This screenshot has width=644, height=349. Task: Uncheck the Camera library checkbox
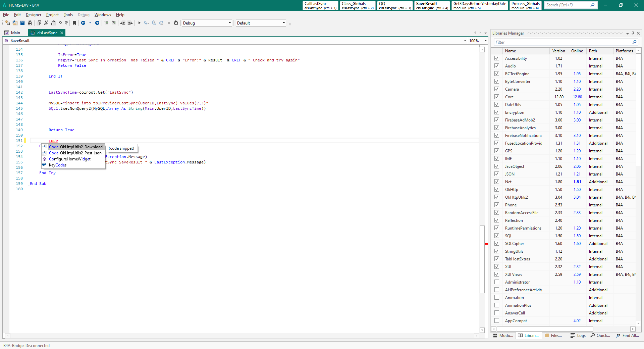pos(497,89)
